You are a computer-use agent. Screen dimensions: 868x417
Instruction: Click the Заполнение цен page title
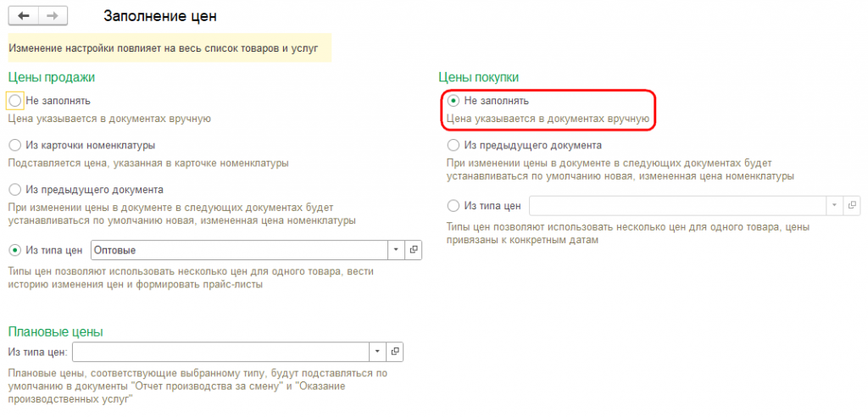pyautogui.click(x=160, y=16)
